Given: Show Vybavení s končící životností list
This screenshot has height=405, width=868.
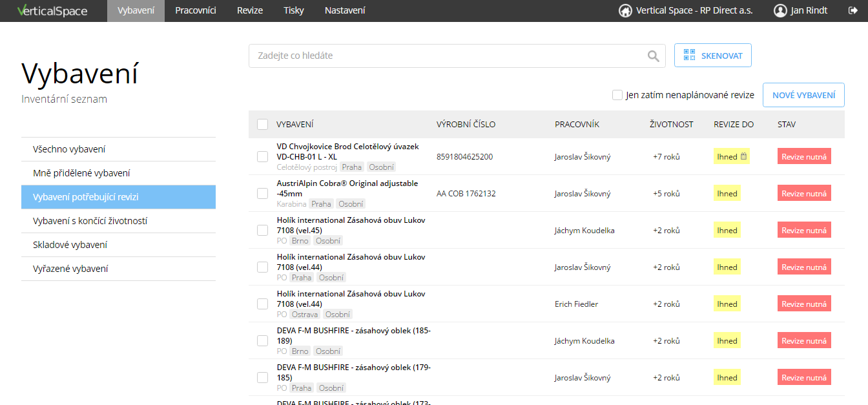Looking at the screenshot, I should (118, 221).
